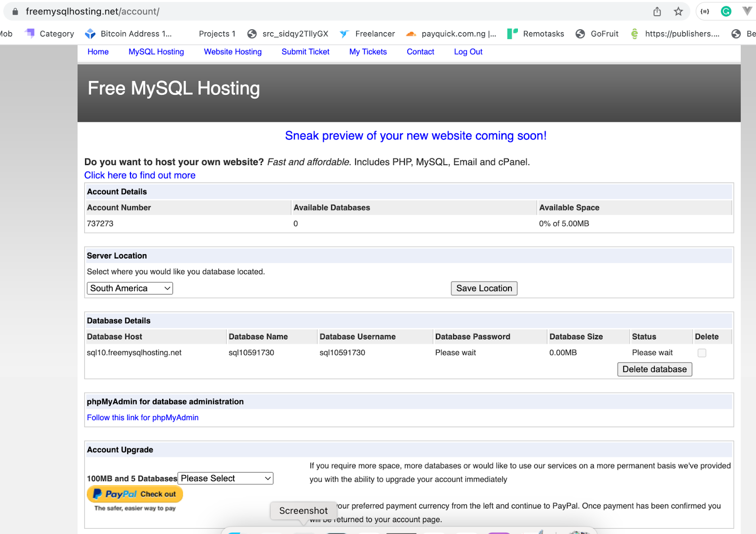Open src_sidqy2TllyGX bookmark
This screenshot has width=756, height=534.
tap(288, 34)
